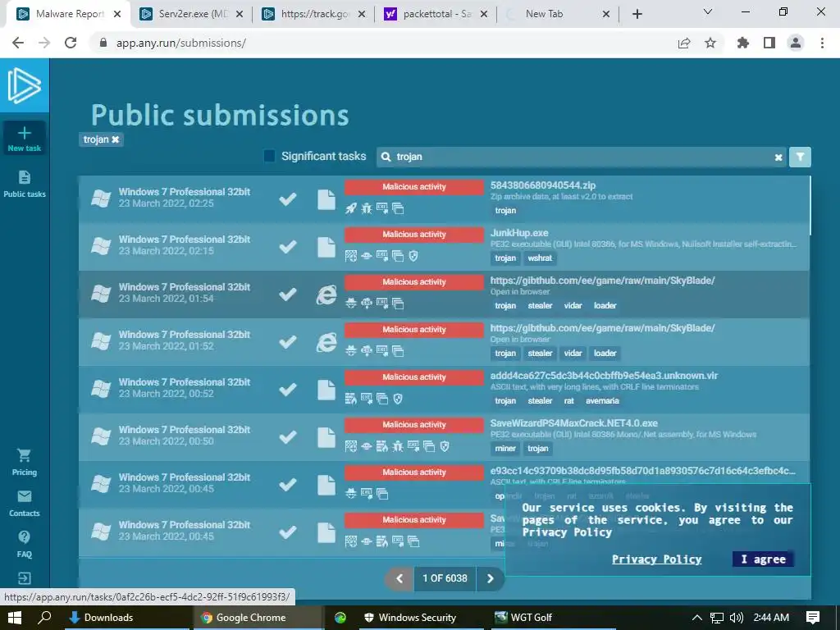
Task: Click the Malicious activity badge for zip file
Action: pyautogui.click(x=414, y=187)
